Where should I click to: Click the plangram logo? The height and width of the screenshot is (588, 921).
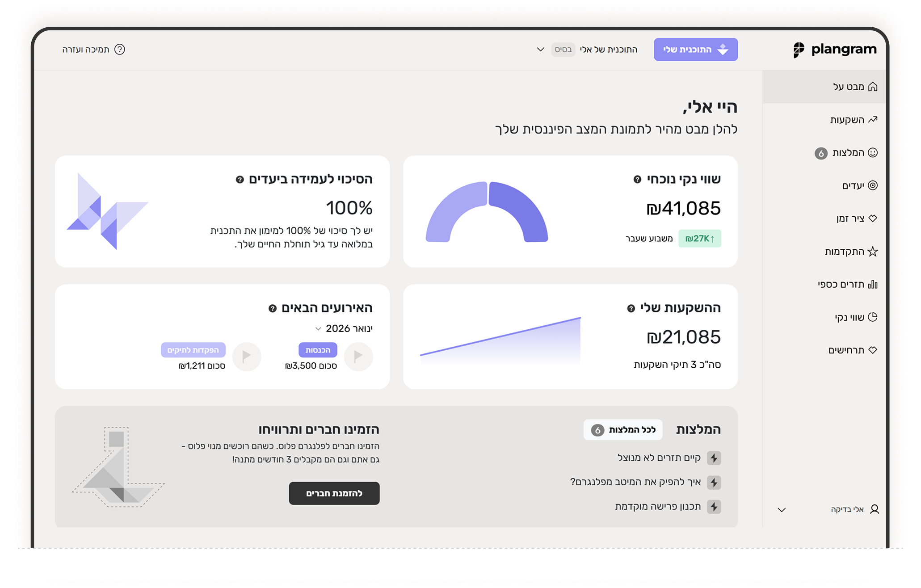(x=834, y=49)
